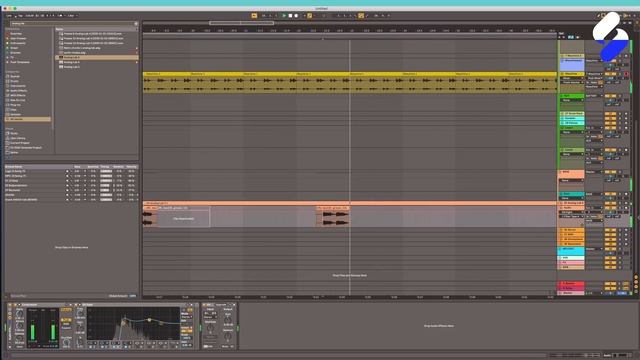Toggle the arrangement Loop switch
640x360 pixels.
pos(361,16)
